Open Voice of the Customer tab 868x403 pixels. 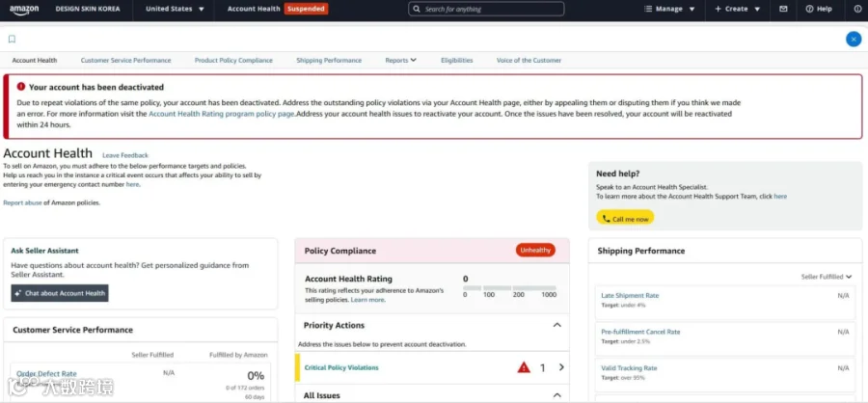[x=529, y=61]
